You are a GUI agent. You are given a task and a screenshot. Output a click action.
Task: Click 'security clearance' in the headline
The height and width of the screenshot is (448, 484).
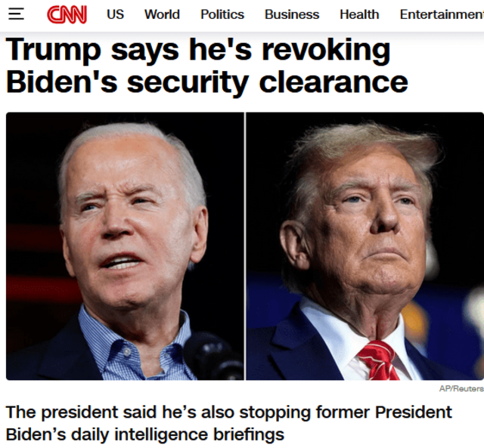pyautogui.click(x=267, y=82)
